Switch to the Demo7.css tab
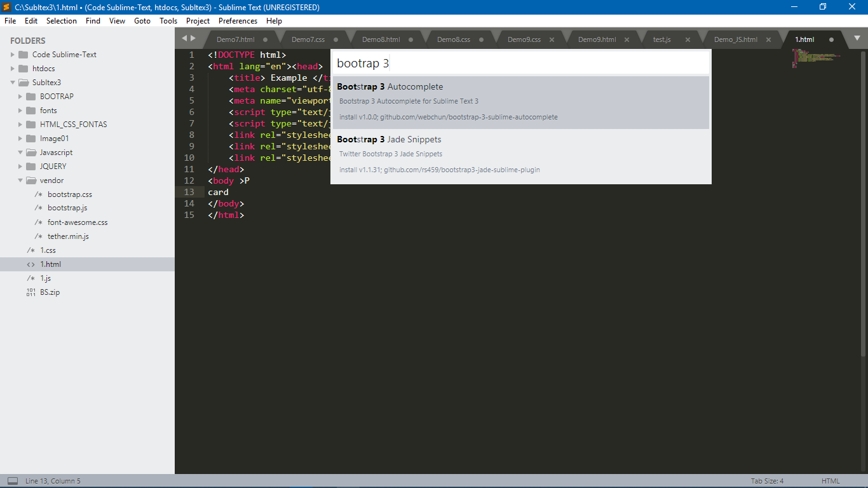The width and height of the screenshot is (868, 488). (308, 39)
